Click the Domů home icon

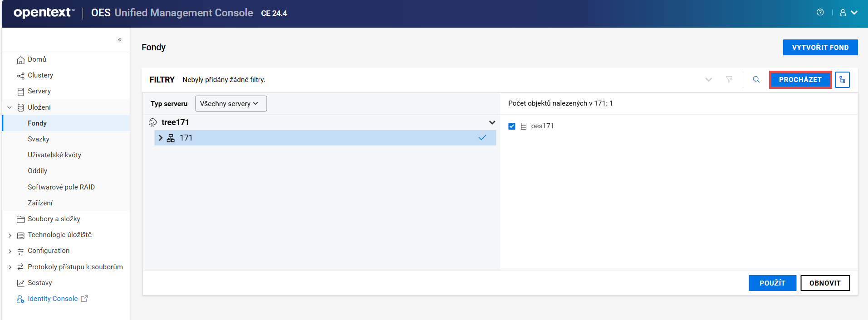[20, 60]
